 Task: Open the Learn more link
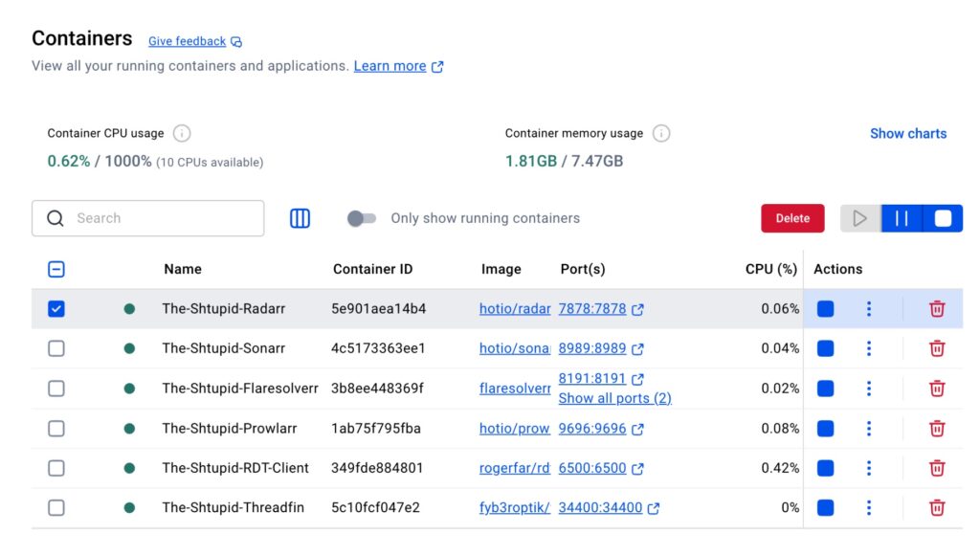tap(390, 66)
